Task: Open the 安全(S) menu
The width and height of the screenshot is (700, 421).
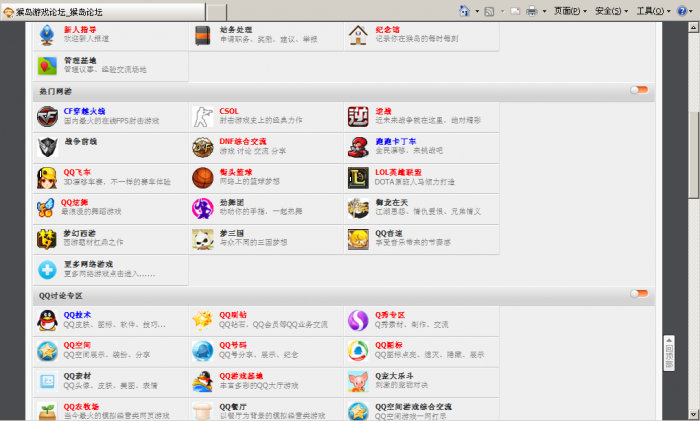Action: 611,11
